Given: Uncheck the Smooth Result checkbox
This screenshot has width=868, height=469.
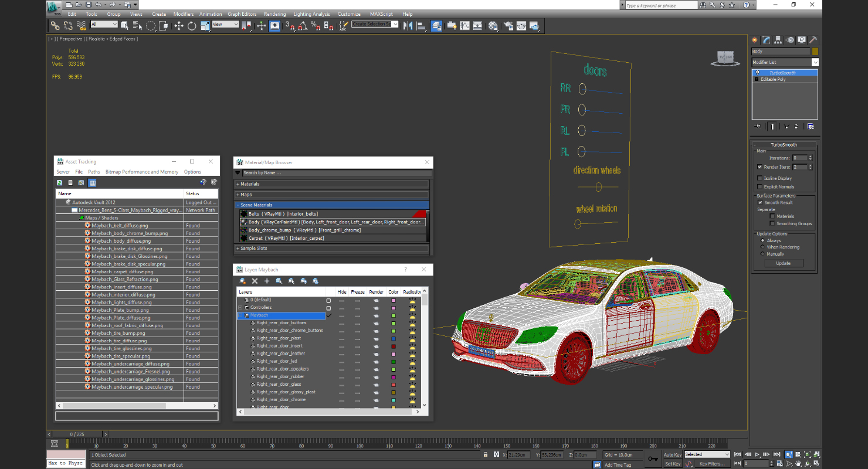Looking at the screenshot, I should pyautogui.click(x=760, y=202).
